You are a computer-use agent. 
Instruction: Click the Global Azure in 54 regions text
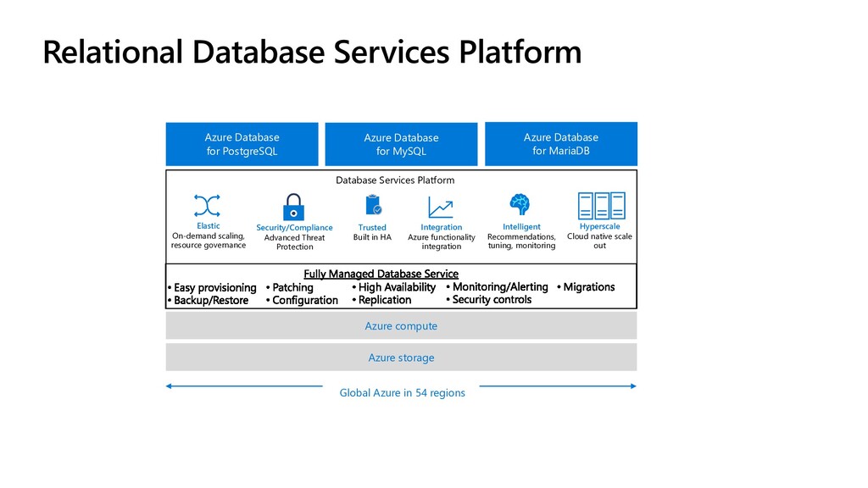[x=402, y=392]
